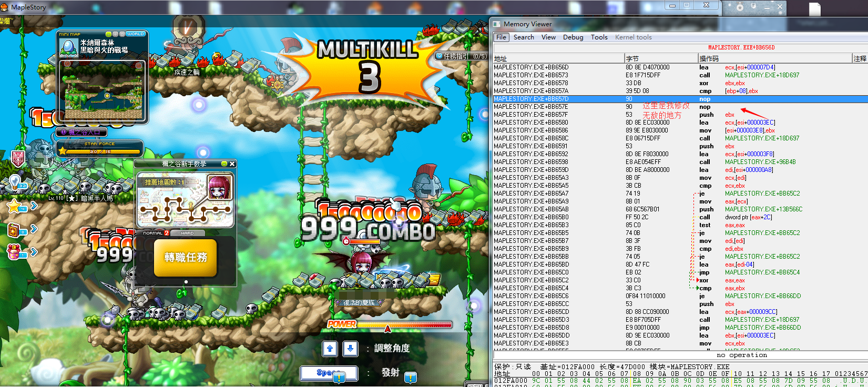Click the exclamation notice beside 發射
Image resolution: width=868 pixels, height=387 pixels.
coord(411,377)
